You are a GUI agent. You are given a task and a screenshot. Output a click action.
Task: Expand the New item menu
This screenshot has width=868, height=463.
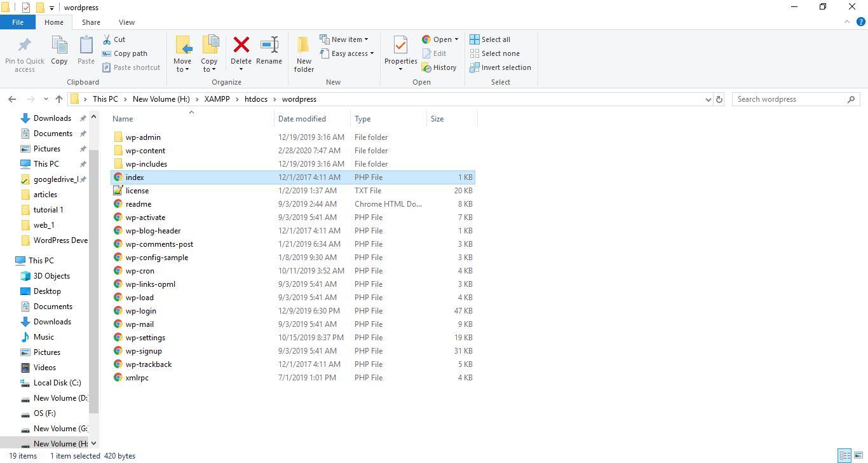pos(344,39)
